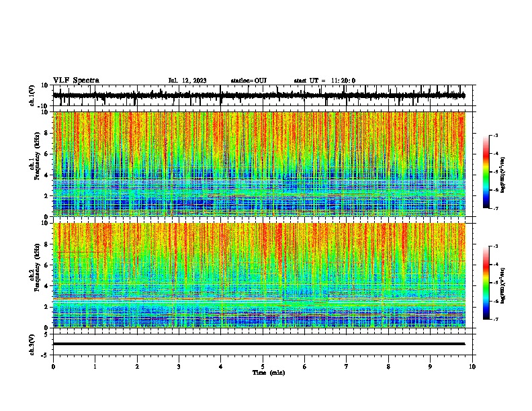This screenshot has width=532, height=411.
Task: Click the "VLF Spectra" plot title
Action: [76, 81]
